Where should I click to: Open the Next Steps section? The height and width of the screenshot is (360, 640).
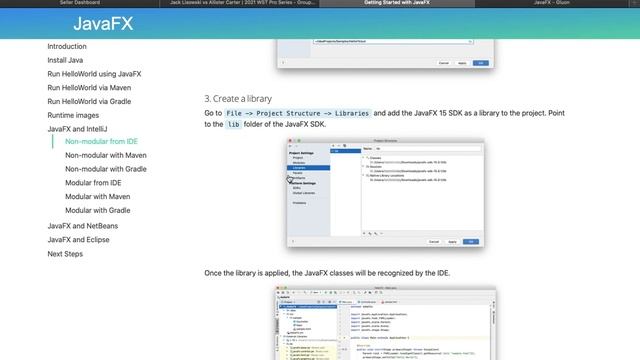point(65,254)
